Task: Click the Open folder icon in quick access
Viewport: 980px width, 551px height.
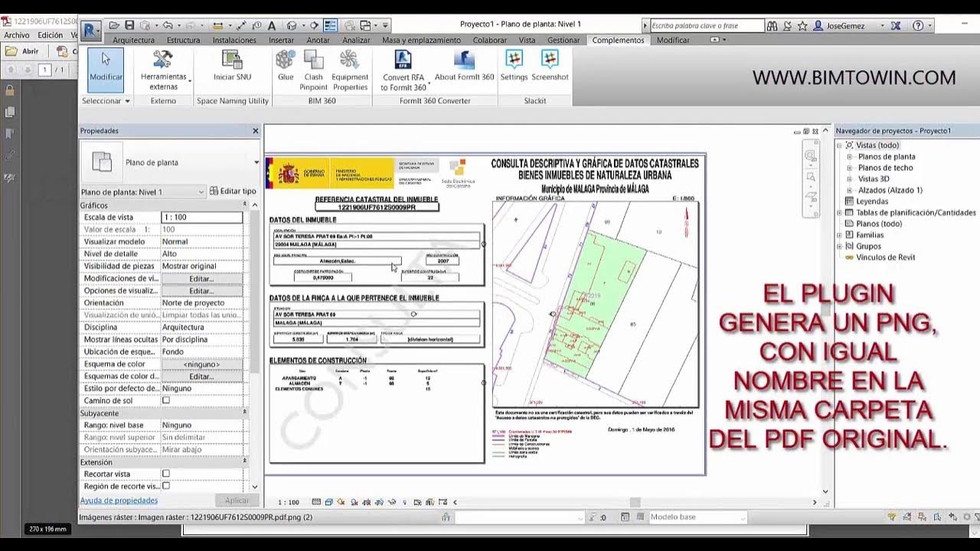Action: click(115, 25)
